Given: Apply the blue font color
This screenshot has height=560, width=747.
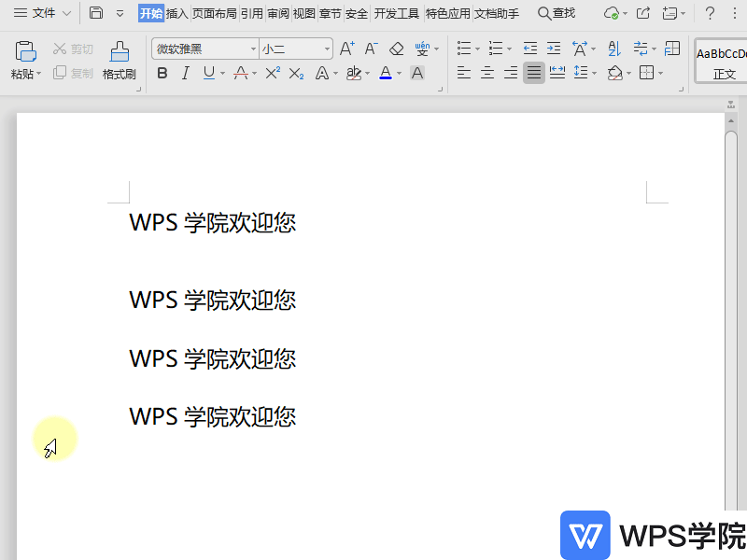Looking at the screenshot, I should tap(386, 74).
